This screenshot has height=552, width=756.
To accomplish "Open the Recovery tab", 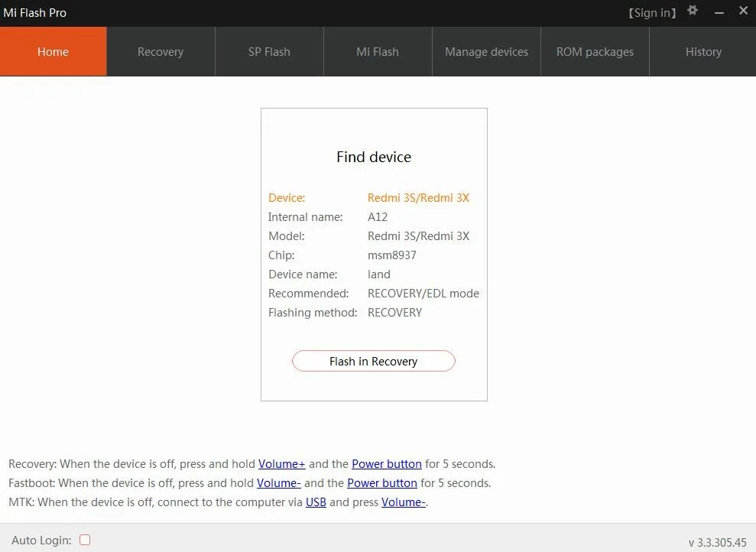I will click(x=161, y=51).
